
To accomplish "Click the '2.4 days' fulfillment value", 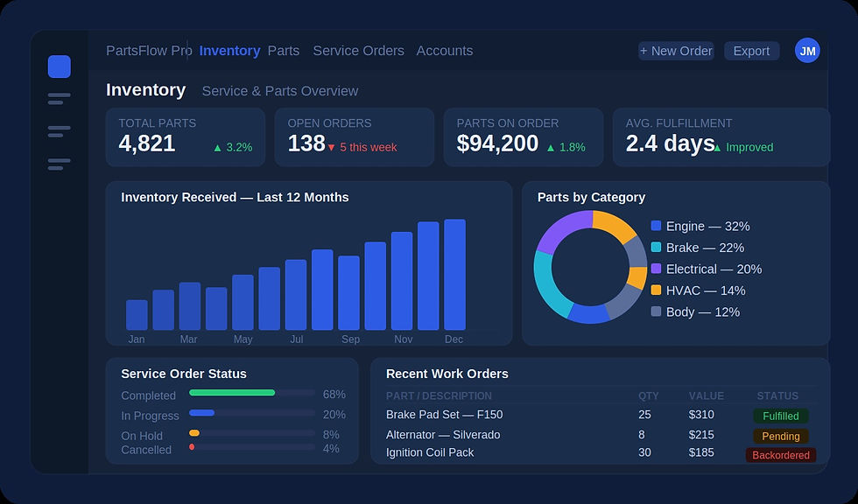I will click(x=670, y=143).
